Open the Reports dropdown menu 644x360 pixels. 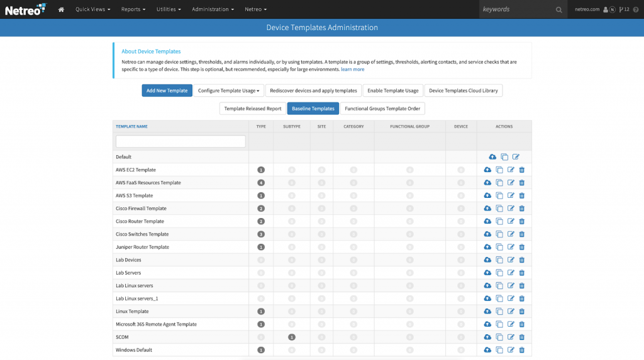pyautogui.click(x=133, y=9)
